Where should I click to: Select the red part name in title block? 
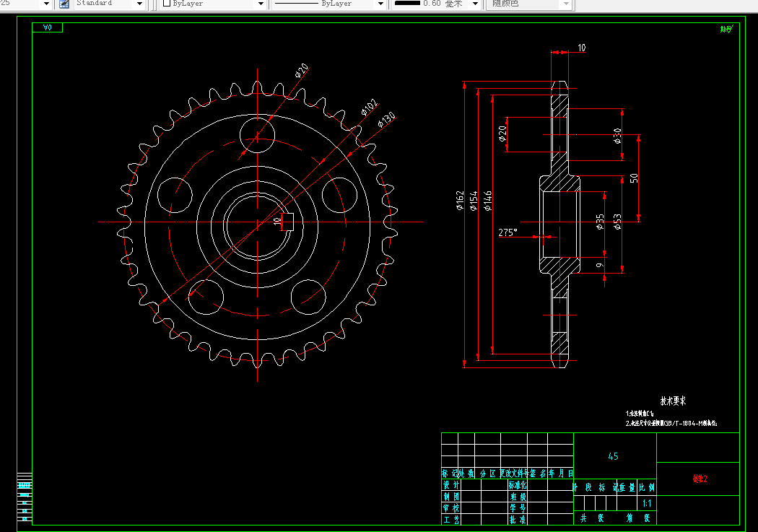click(x=700, y=479)
